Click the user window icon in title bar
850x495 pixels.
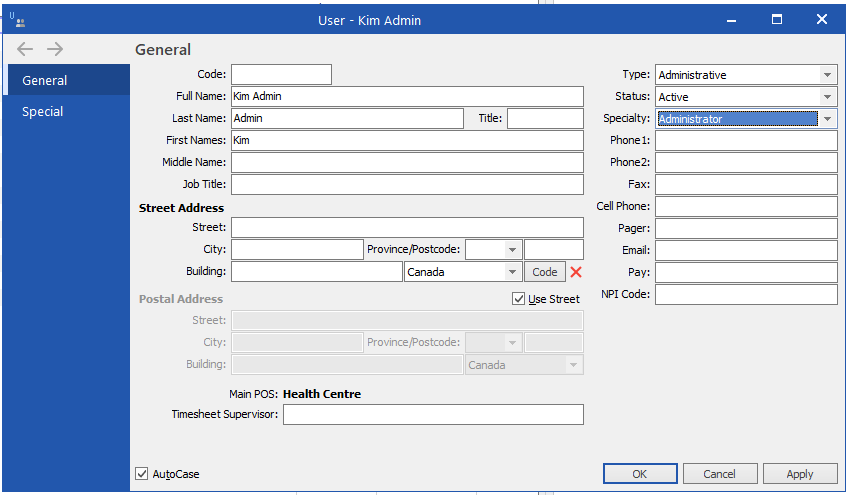click(x=17, y=20)
